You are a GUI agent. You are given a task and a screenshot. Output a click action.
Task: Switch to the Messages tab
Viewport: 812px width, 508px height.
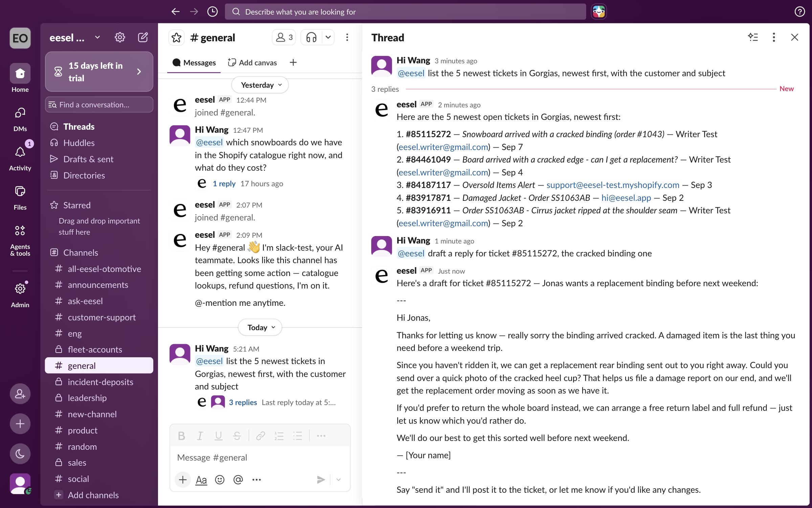[x=194, y=63]
